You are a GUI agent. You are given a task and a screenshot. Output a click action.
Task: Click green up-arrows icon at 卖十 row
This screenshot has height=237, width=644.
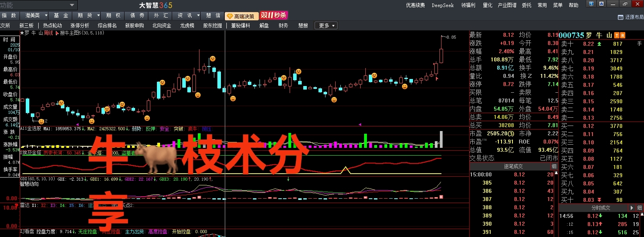point(600,44)
